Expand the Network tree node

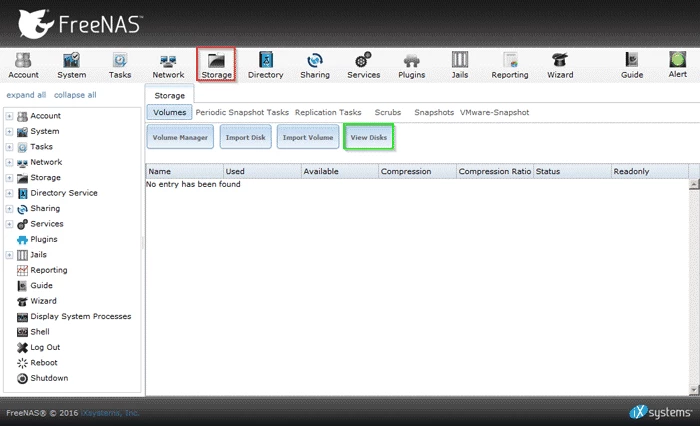click(x=9, y=163)
